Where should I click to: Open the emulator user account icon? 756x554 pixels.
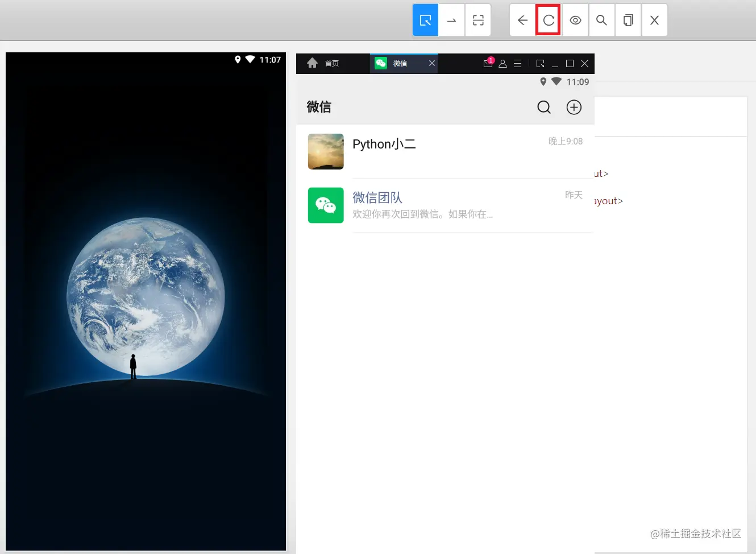click(x=502, y=64)
